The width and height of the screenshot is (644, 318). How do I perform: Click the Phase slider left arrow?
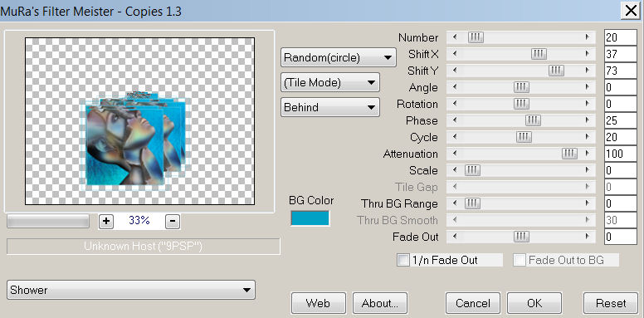pyautogui.click(x=454, y=120)
